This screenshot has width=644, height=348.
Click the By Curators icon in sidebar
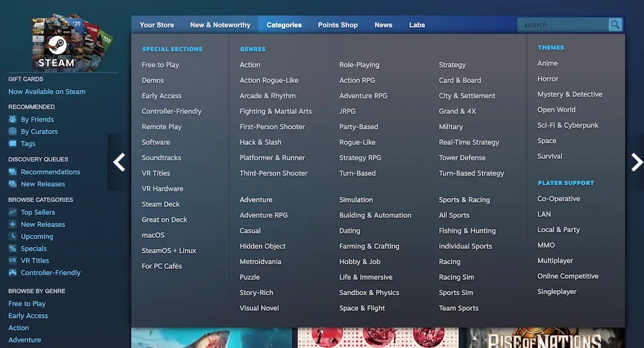[x=12, y=132]
